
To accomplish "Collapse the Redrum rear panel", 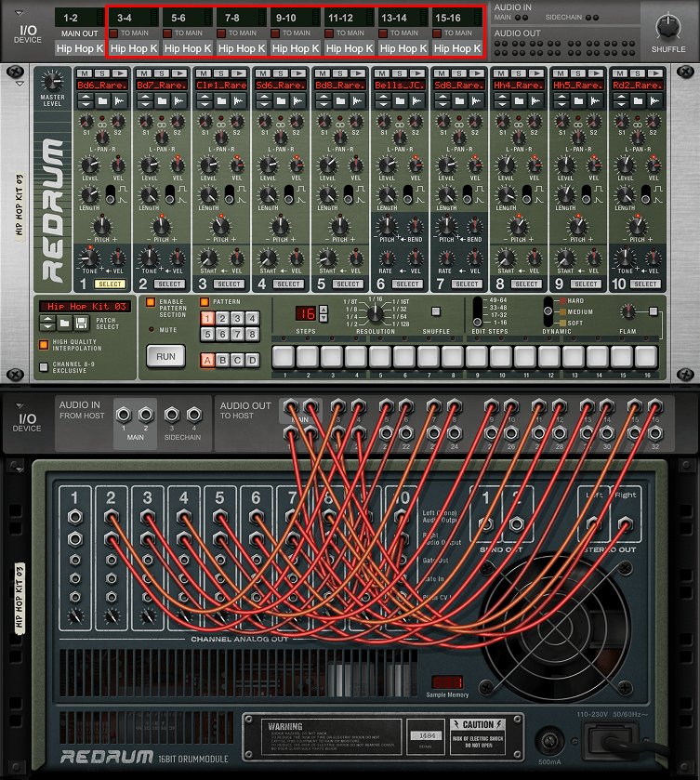I will pyautogui.click(x=19, y=469).
